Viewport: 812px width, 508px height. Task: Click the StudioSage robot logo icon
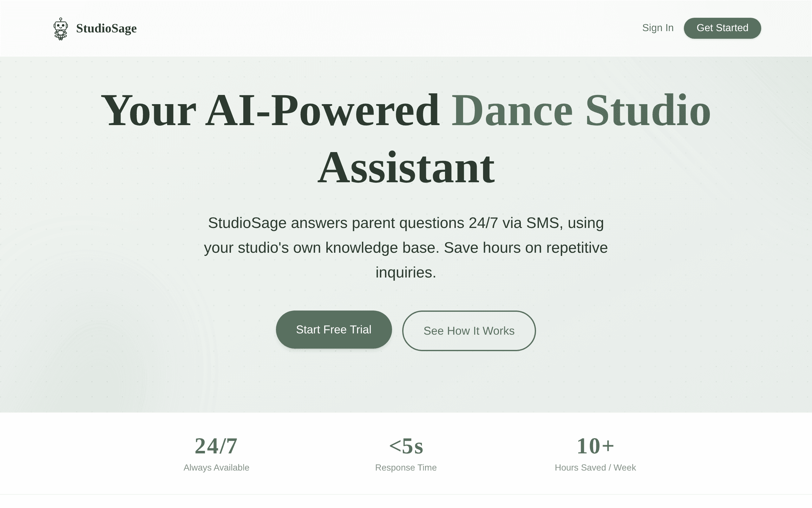pos(61,29)
